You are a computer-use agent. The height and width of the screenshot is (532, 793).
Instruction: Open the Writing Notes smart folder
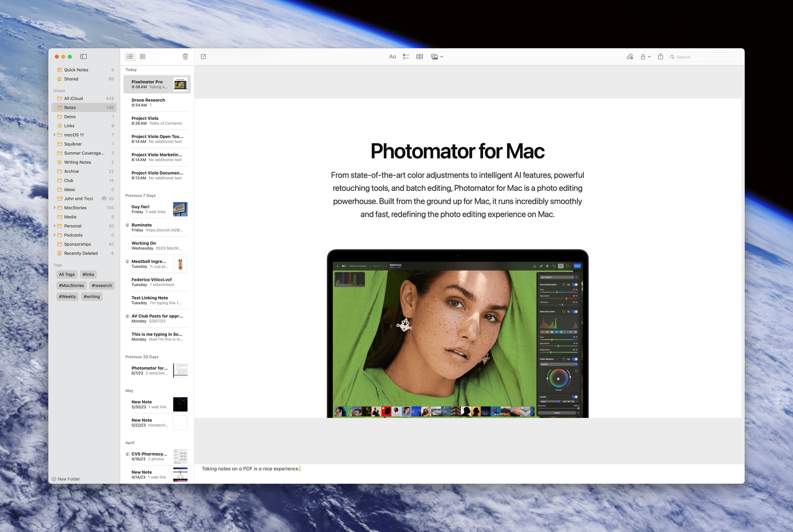(x=84, y=162)
